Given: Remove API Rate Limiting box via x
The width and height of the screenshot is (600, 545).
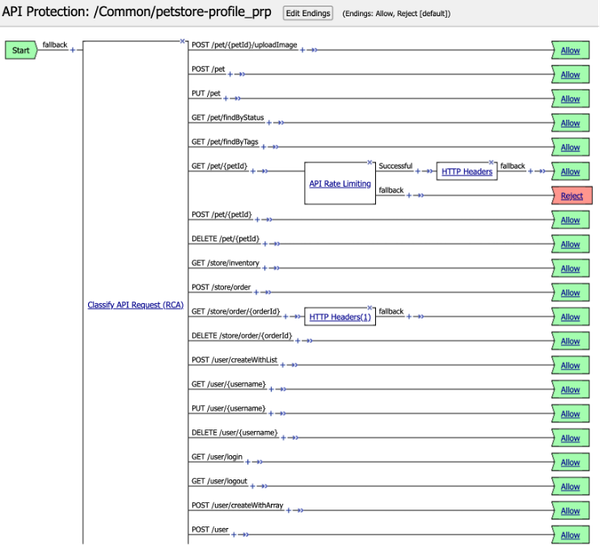Looking at the screenshot, I should click(370, 162).
